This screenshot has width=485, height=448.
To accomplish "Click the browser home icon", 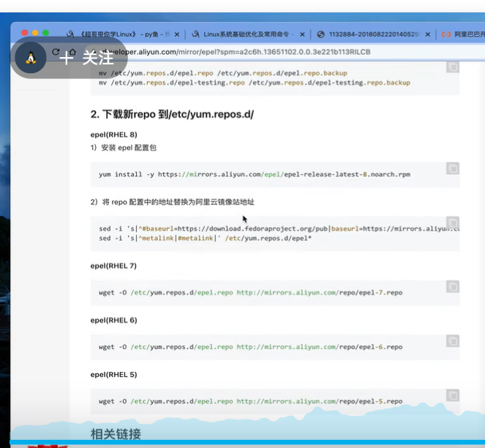I will point(72,52).
